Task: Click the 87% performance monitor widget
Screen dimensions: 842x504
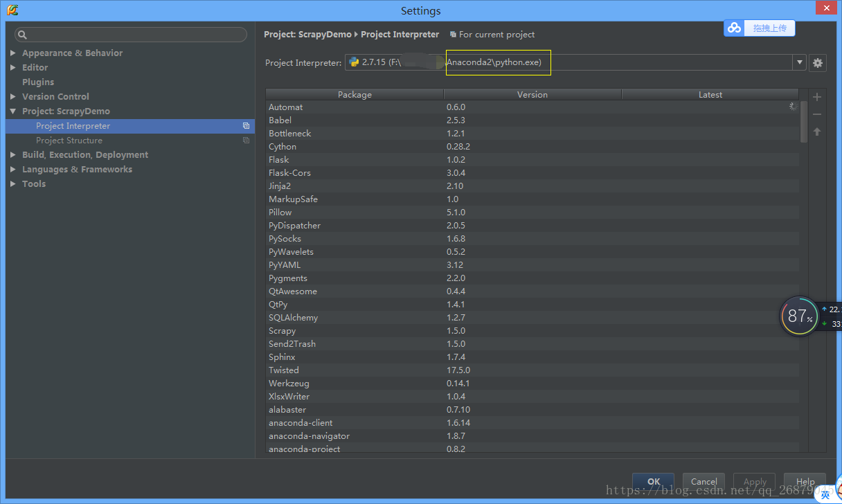Action: click(x=800, y=316)
